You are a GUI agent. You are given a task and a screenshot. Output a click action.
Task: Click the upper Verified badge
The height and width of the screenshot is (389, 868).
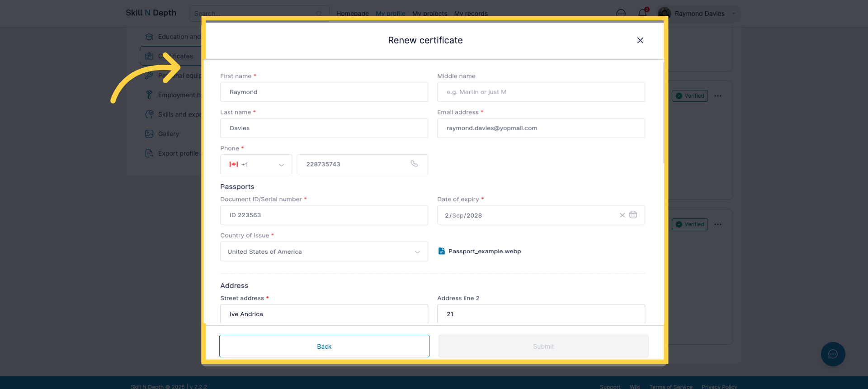click(x=690, y=96)
